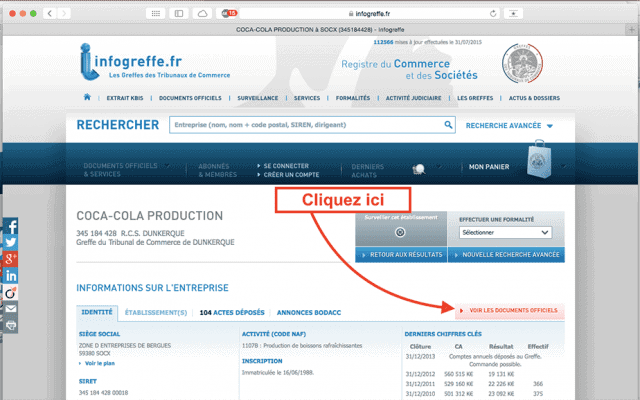Open Les greffes menu item
This screenshot has width=640, height=400.
pos(475,98)
